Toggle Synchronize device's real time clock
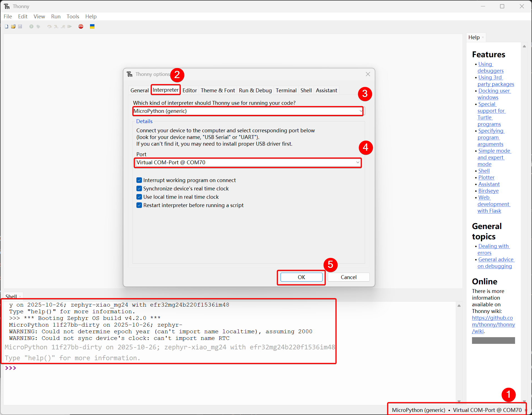Viewport: 532px width, 415px height. [x=139, y=188]
